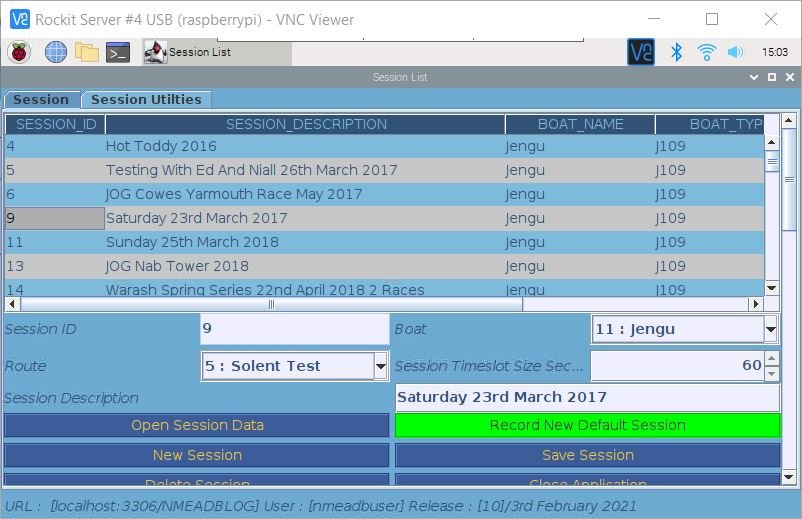Switch to the Session Utilties tab

click(x=146, y=99)
